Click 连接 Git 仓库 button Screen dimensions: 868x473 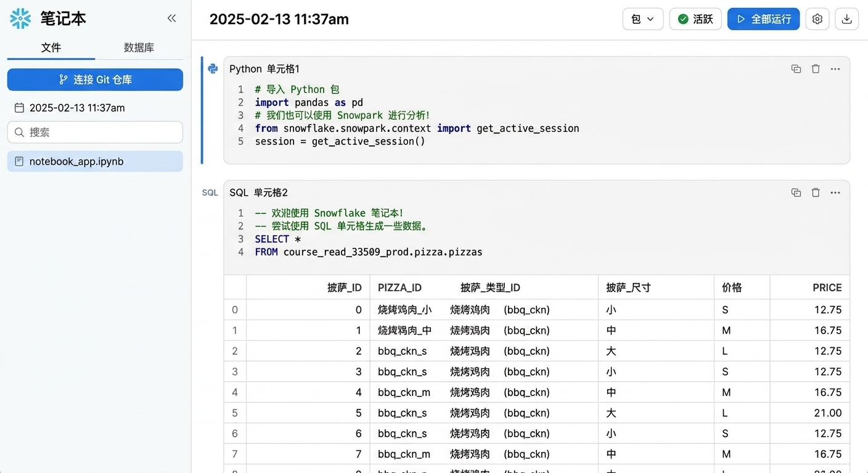coord(95,79)
